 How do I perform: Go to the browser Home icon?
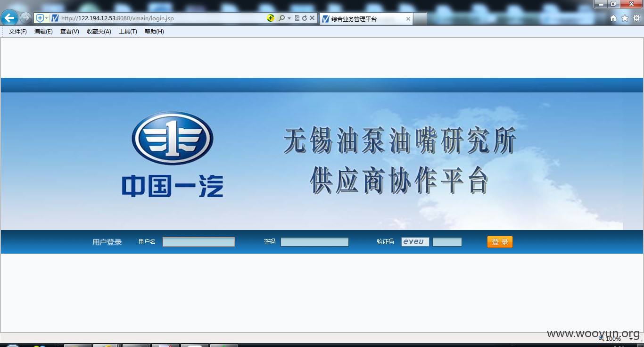click(x=613, y=18)
